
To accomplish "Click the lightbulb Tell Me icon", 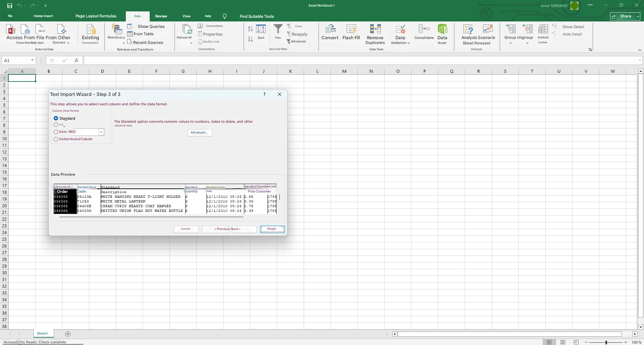I will tap(225, 16).
